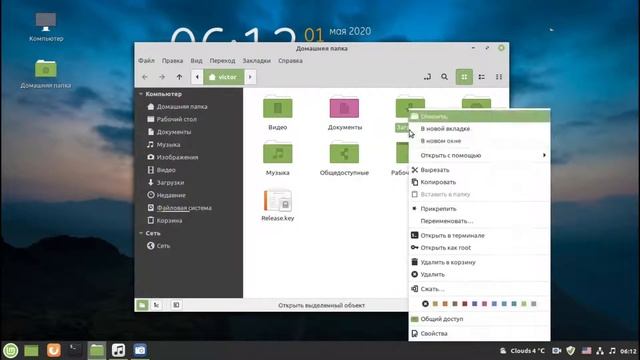Hide the sidebar using bottom-bar button
640x360 pixels.
tap(176, 305)
